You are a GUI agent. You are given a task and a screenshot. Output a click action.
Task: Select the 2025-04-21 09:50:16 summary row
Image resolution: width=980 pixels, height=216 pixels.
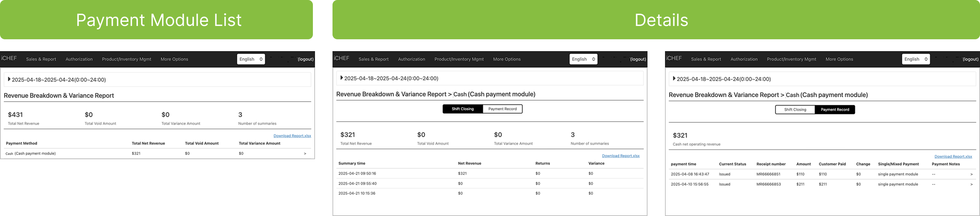click(357, 173)
